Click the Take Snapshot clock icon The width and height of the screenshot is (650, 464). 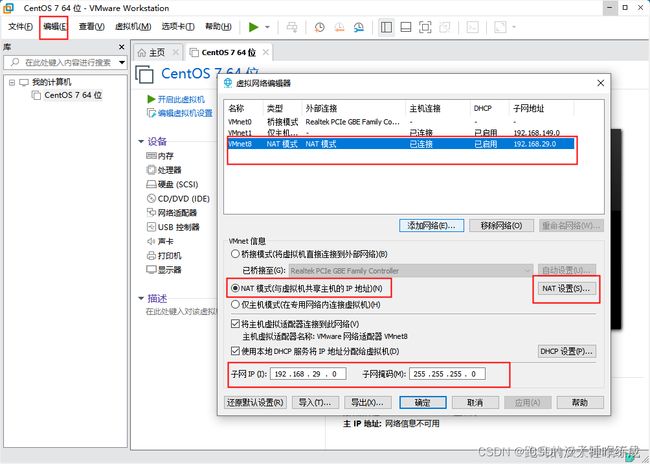click(319, 27)
